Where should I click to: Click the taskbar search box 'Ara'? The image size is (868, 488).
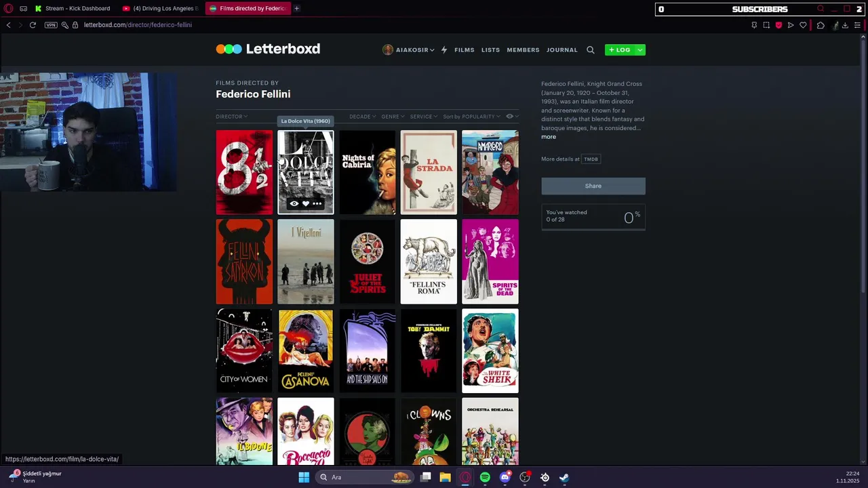[366, 477]
